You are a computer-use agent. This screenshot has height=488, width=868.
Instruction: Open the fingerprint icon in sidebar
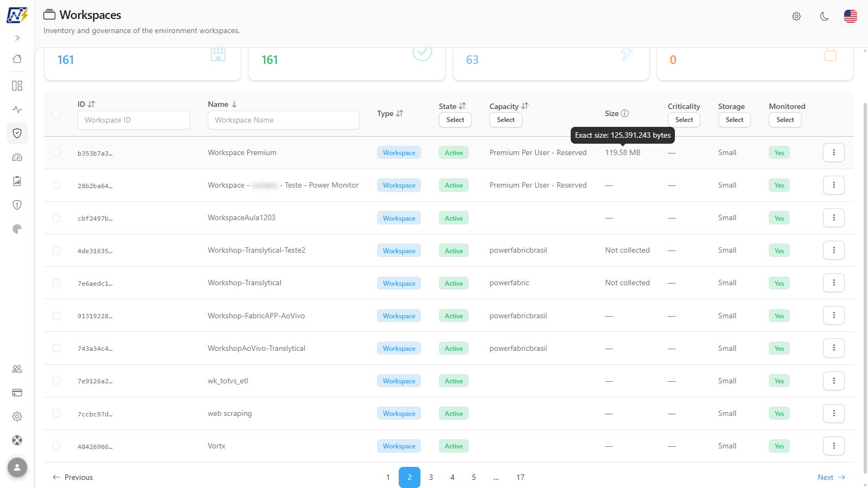click(17, 229)
